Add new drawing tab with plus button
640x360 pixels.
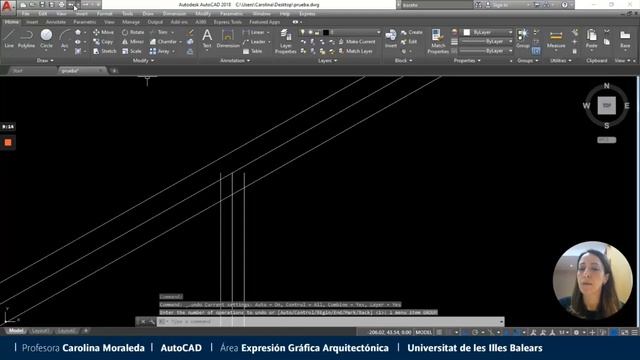click(x=114, y=71)
